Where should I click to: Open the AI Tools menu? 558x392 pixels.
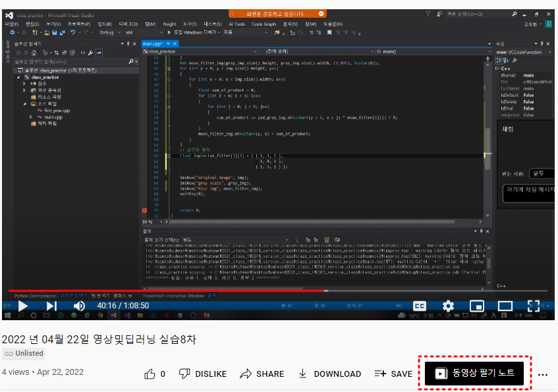(x=237, y=24)
